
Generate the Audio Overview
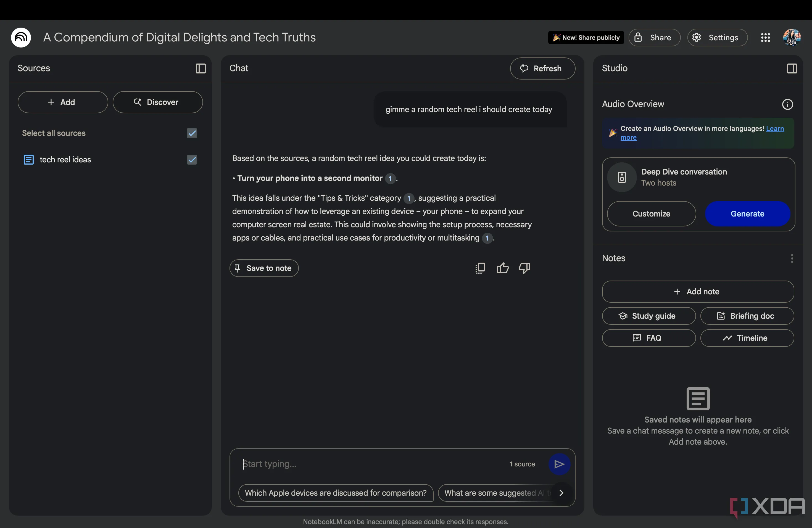pos(747,214)
